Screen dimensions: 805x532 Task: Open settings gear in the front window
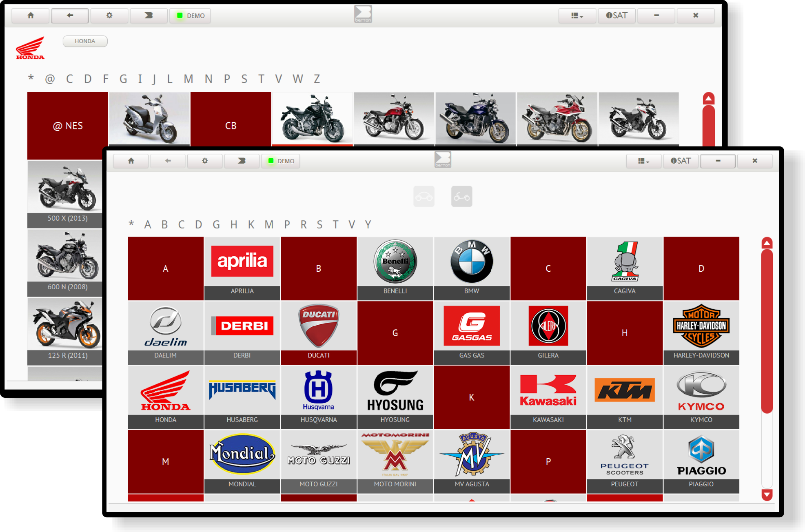click(x=205, y=161)
